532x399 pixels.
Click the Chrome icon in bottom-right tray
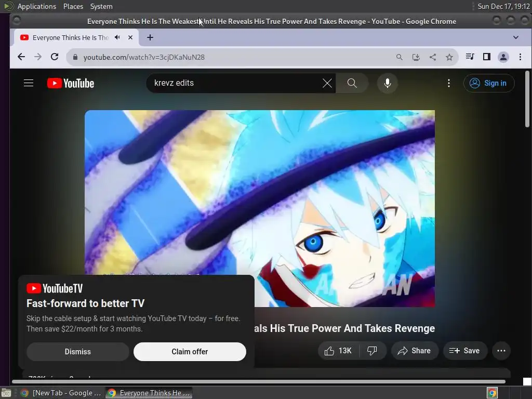492,393
